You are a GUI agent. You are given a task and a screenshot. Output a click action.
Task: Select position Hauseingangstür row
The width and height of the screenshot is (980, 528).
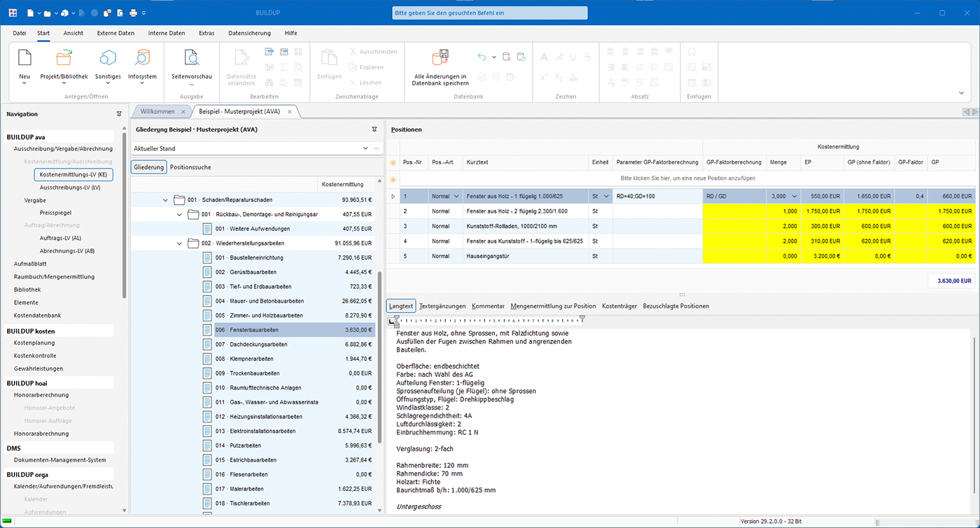click(680, 256)
